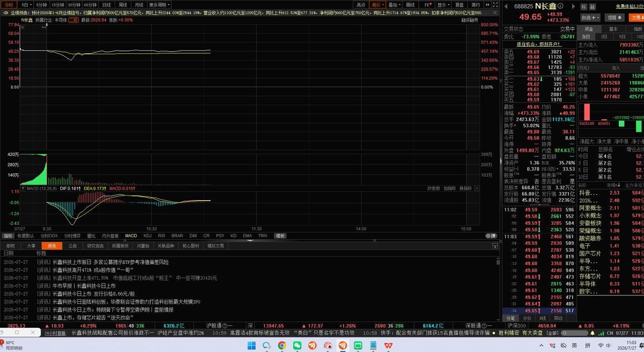Open 自选+ watchlist dropdown
Image resolution: width=644 pixels, height=352 pixels.
point(591,17)
